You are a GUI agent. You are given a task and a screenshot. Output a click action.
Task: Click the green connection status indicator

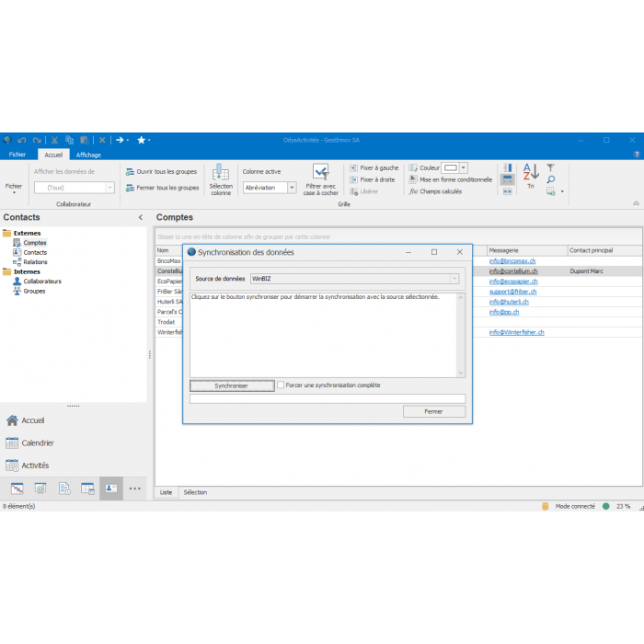pos(605,506)
